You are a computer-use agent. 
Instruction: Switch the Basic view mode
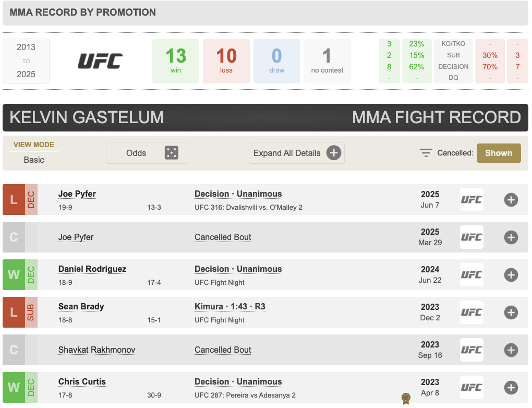coord(34,160)
